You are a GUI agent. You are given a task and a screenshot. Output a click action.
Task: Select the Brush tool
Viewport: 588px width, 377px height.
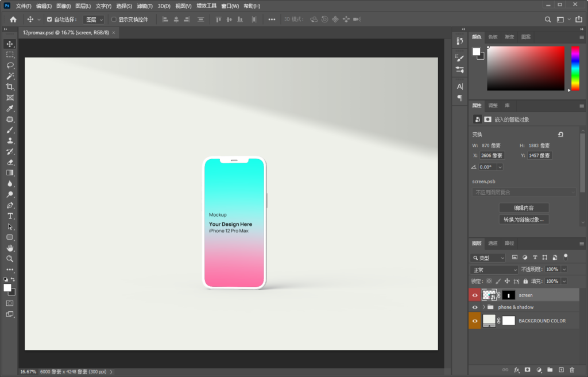click(10, 130)
